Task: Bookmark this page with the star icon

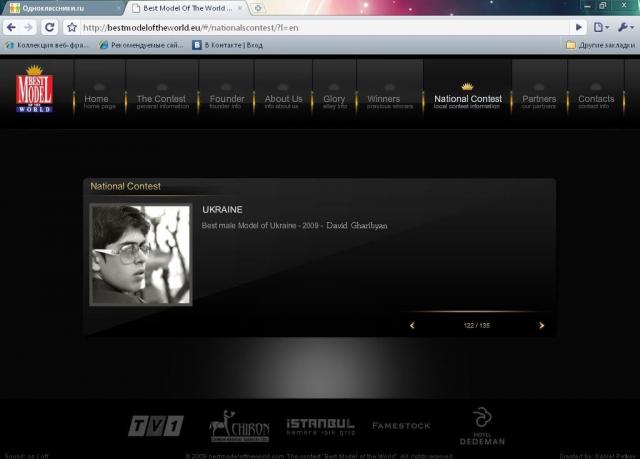Action: coord(72,27)
